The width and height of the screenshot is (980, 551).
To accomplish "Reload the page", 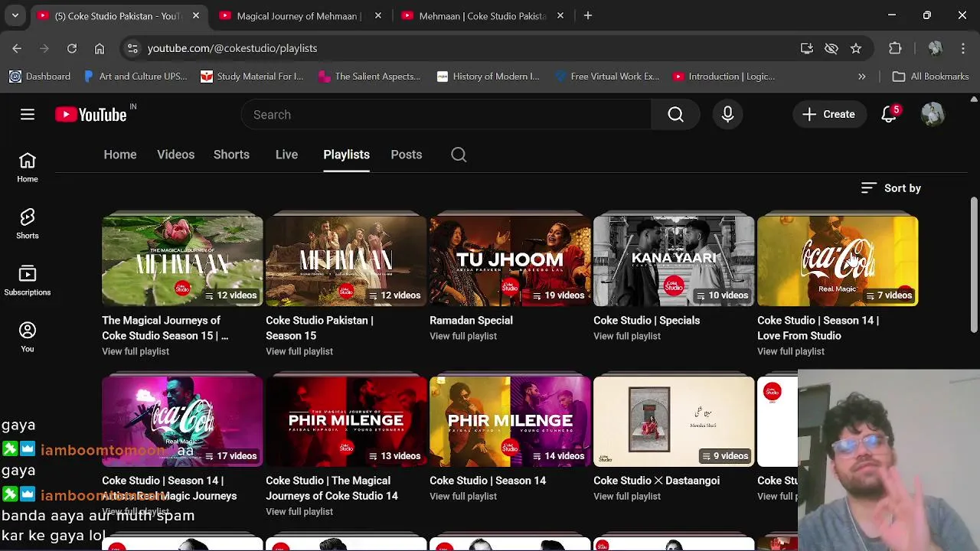I will tap(72, 48).
